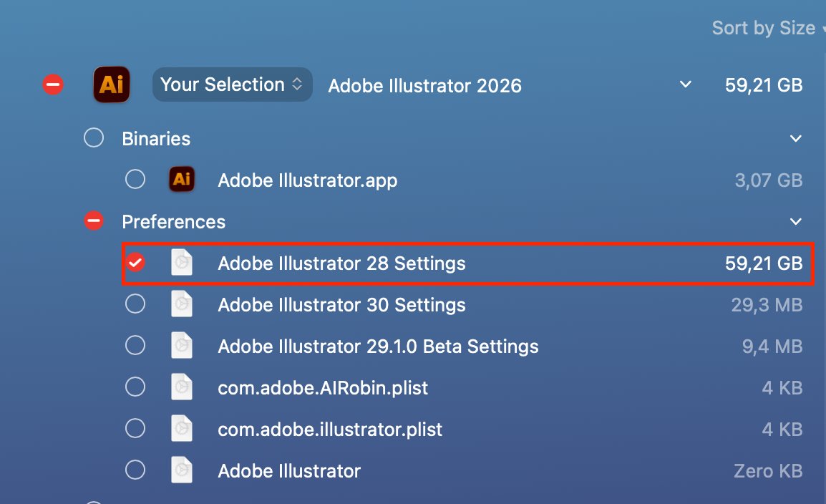Click the Adobe Illustrator 2026 title
Screen dimensions: 826x504
pyautogui.click(x=424, y=85)
